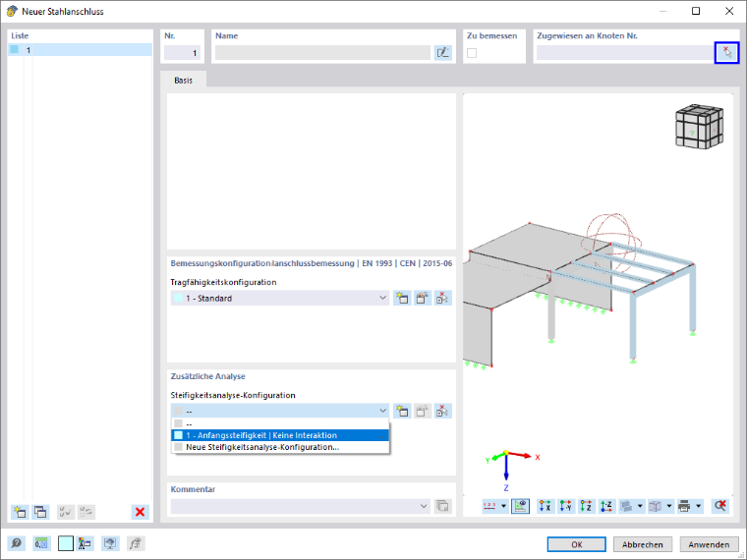747x560 pixels.
Task: Delete the selected list item via red X
Action: point(140,512)
